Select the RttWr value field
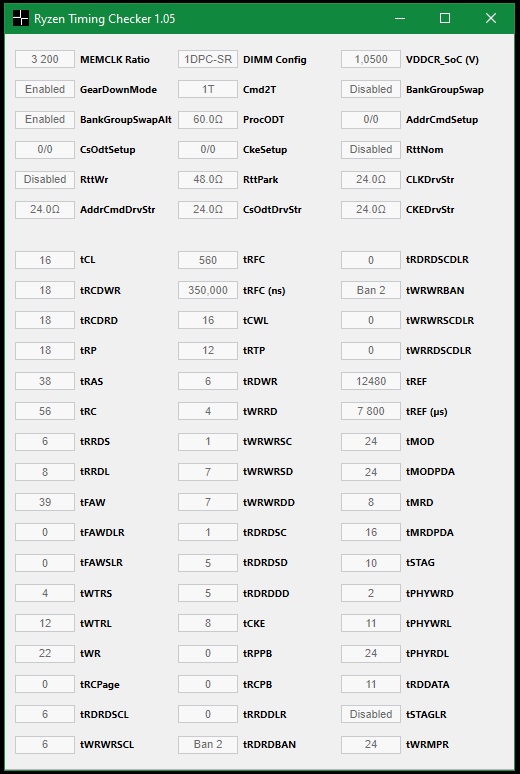The width and height of the screenshot is (520, 774). [45, 180]
